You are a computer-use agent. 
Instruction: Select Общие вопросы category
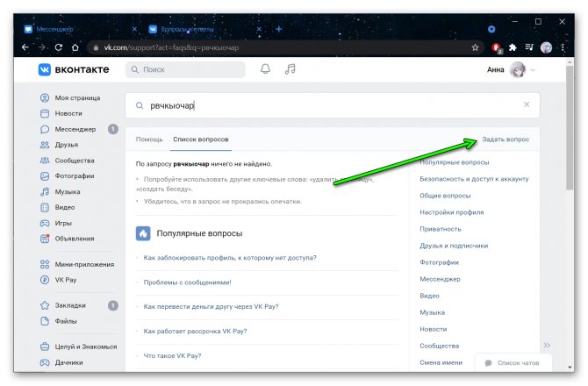point(445,196)
